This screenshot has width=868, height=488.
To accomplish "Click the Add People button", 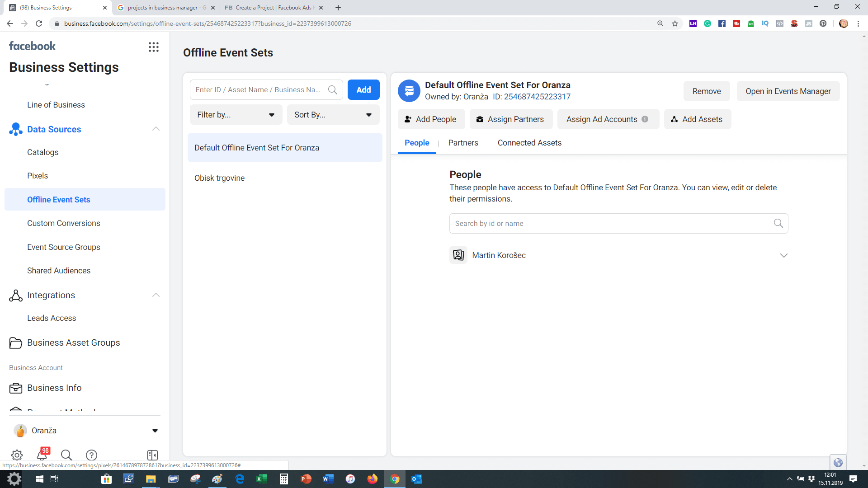I will pos(431,119).
